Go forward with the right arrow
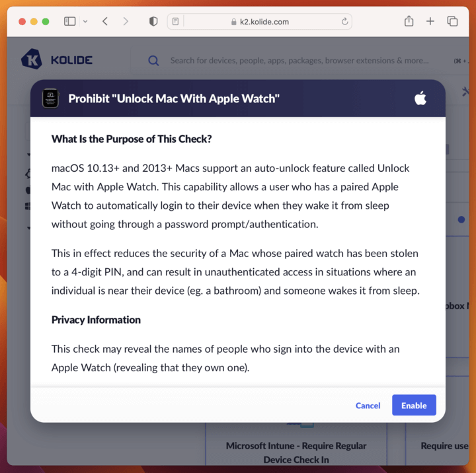The width and height of the screenshot is (476, 473). pyautogui.click(x=126, y=22)
